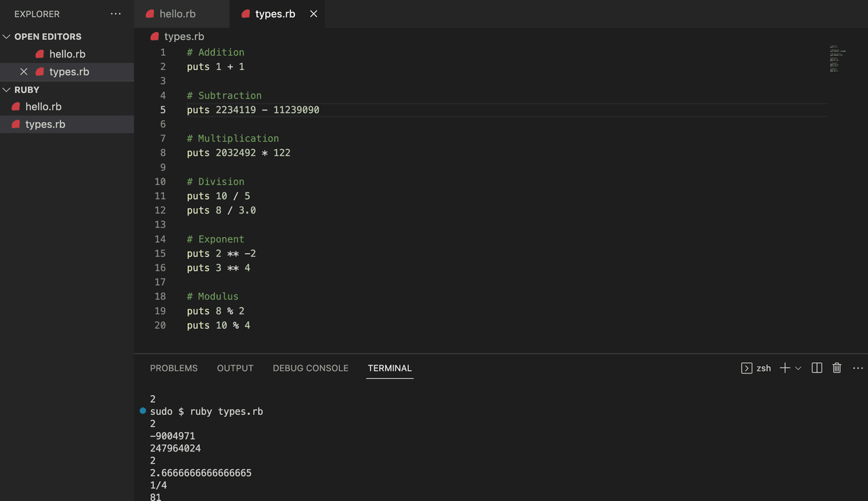The image size is (868, 501).
Task: Click '# Multiplication' comment
Action: click(233, 138)
